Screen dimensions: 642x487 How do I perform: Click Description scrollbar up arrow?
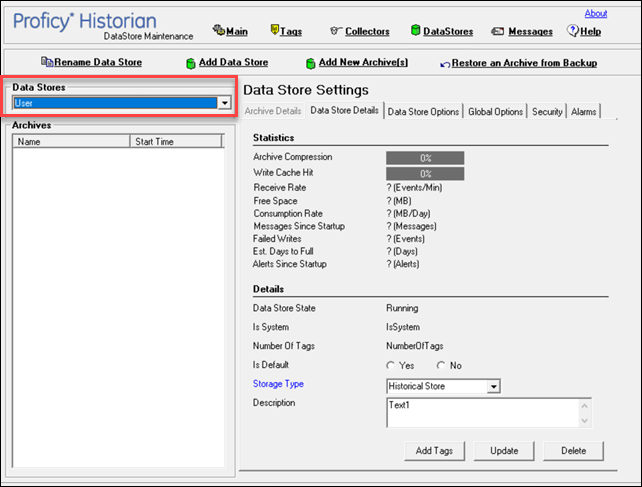pos(585,406)
